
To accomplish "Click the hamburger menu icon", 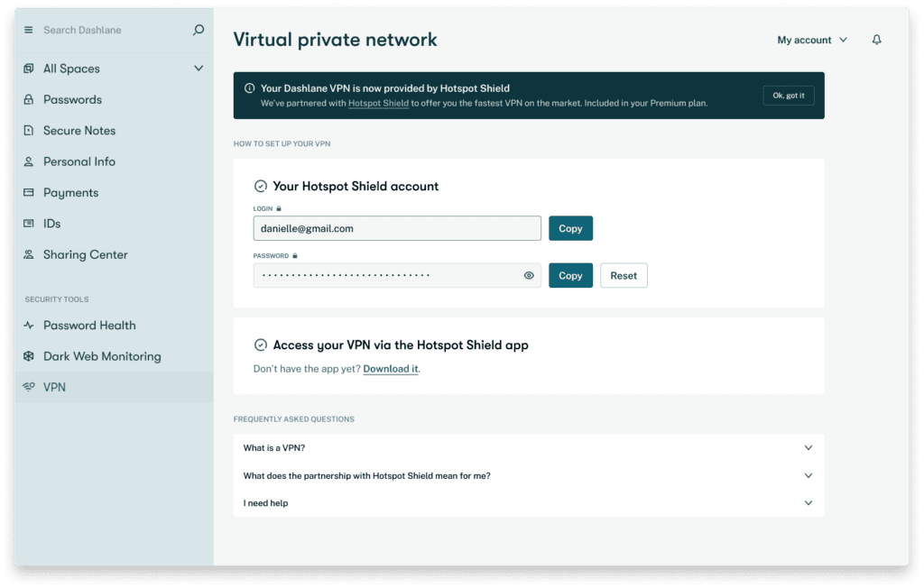I will [27, 29].
